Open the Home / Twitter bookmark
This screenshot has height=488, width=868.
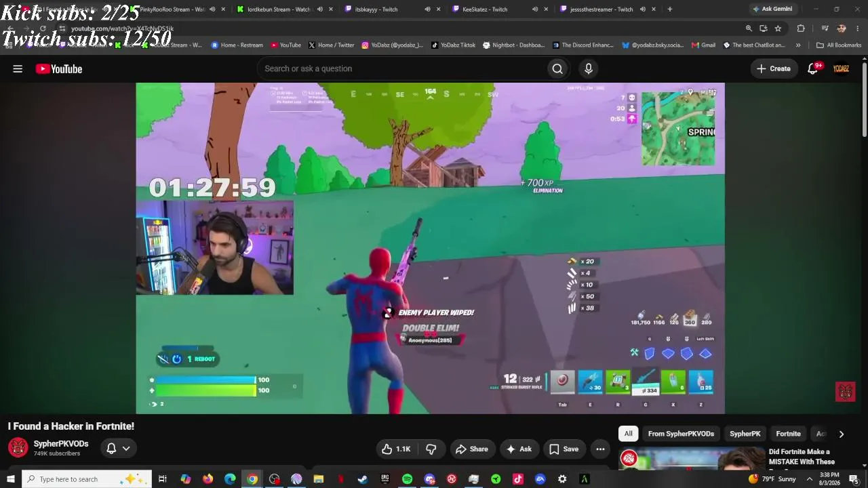click(331, 45)
